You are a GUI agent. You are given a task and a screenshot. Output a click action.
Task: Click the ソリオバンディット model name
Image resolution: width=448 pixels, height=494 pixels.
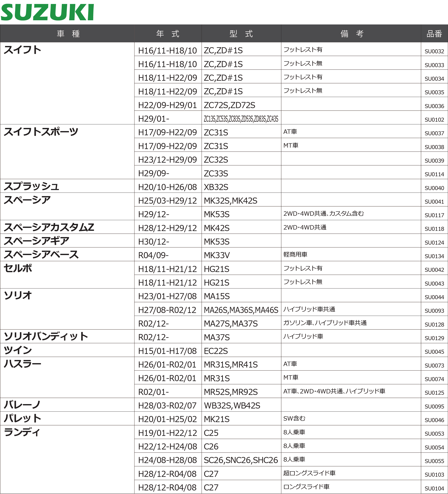click(46, 336)
